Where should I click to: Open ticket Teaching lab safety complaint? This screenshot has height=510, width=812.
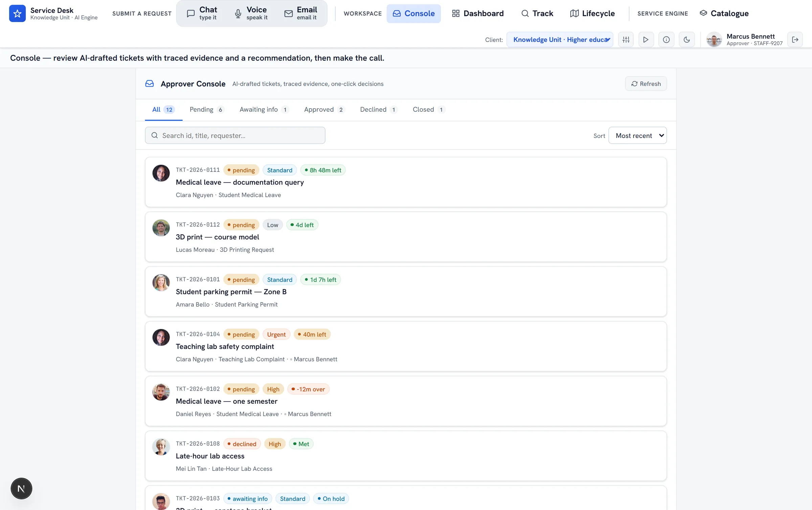406,346
